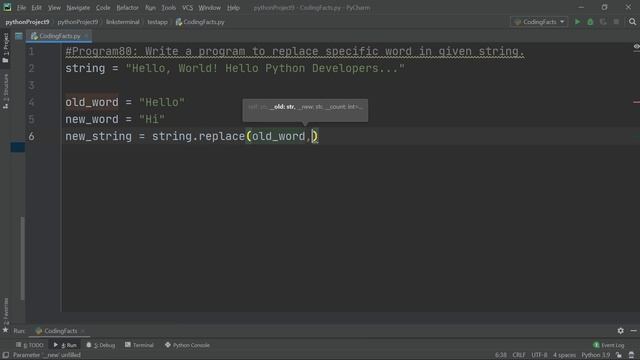This screenshot has height=360, width=640.
Task: Open the VCS menu
Action: click(187, 8)
